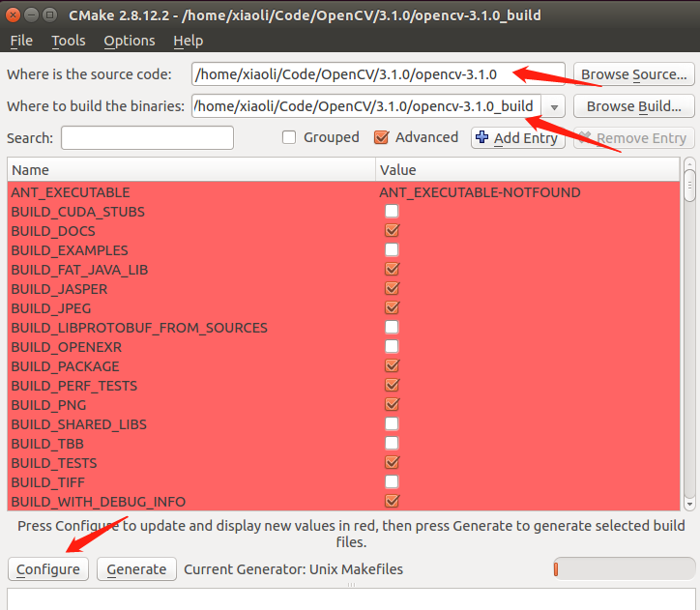This screenshot has height=610, width=700.
Task: Close the CMake window
Action: 13,15
